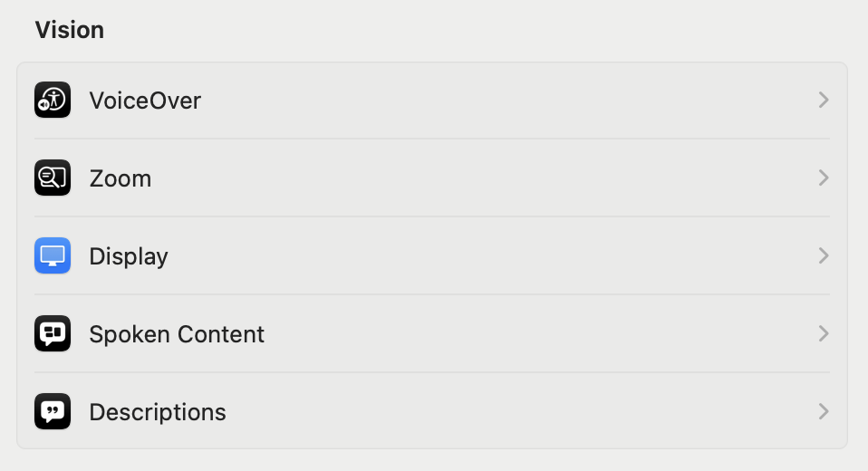Image resolution: width=868 pixels, height=471 pixels.
Task: Click blank space in the VoiceOver row
Action: [x=507, y=100]
